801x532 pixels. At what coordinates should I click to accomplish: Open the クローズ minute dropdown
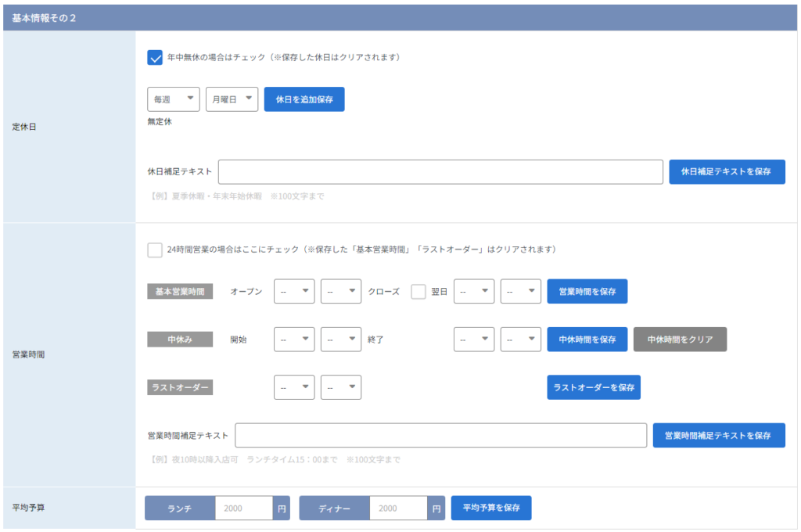521,291
